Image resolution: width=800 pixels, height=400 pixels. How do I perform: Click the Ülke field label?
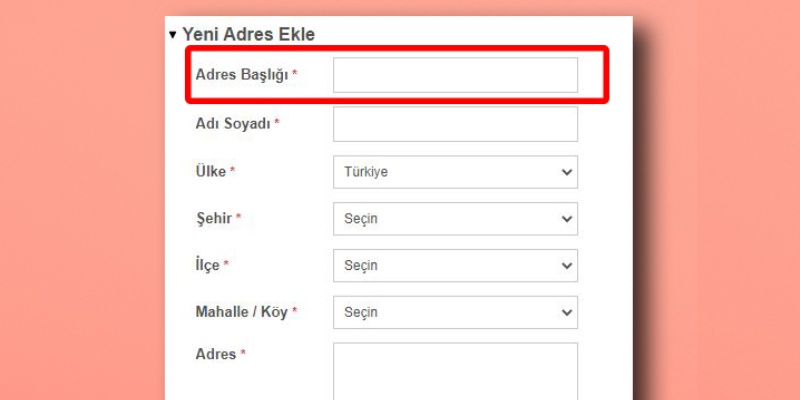coord(211,172)
